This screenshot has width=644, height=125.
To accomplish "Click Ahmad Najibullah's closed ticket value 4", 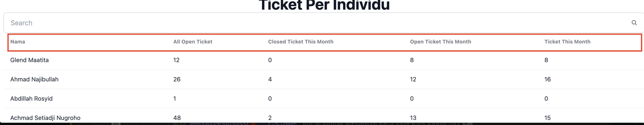I will 270,79.
